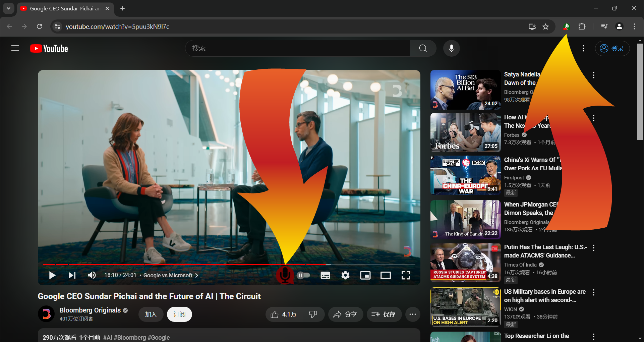Bookmark this page with star icon
This screenshot has width=644, height=342.
[x=546, y=26]
